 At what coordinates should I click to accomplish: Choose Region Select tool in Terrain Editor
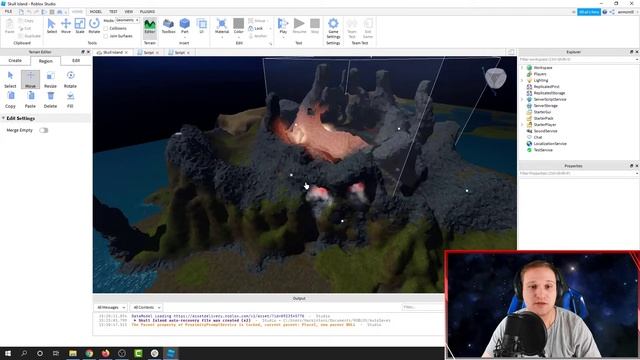[x=10, y=80]
